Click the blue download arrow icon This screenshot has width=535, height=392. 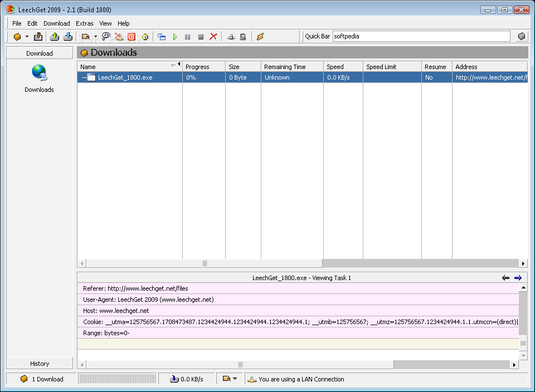[68, 37]
